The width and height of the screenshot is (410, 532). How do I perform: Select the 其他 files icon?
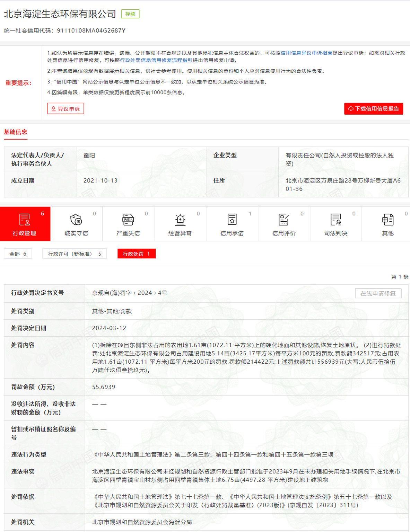[x=387, y=220]
